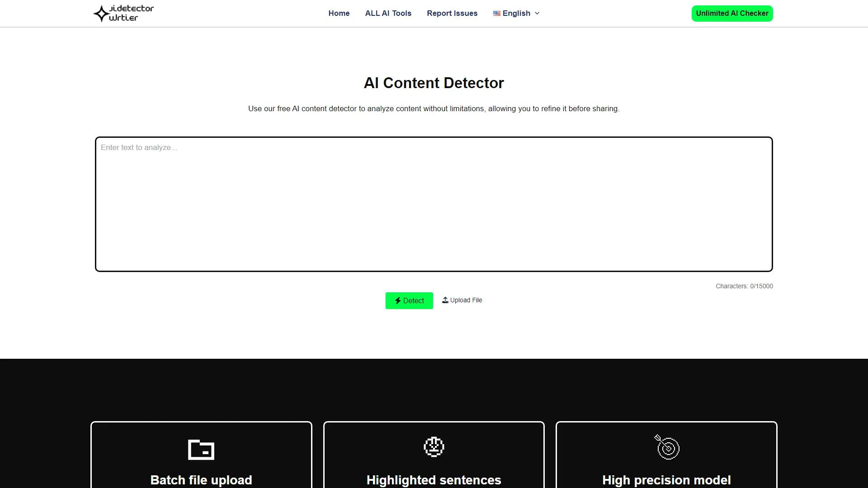The image size is (868, 488).
Task: Open Report Issues page
Action: 452,13
